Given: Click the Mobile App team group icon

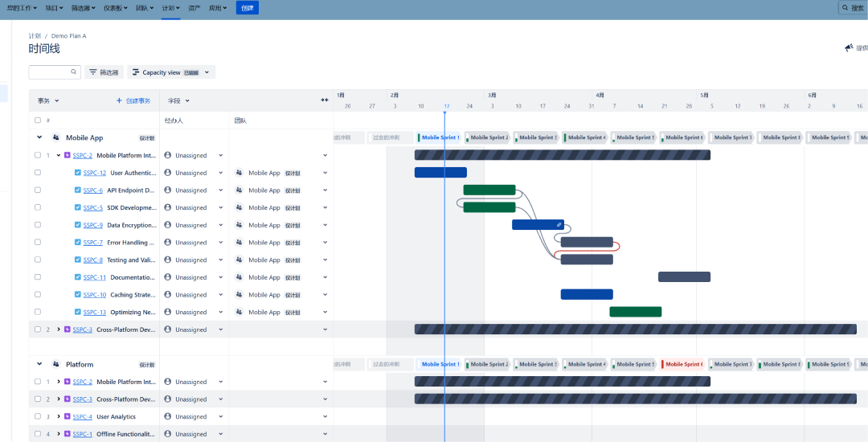Looking at the screenshot, I should [x=56, y=137].
